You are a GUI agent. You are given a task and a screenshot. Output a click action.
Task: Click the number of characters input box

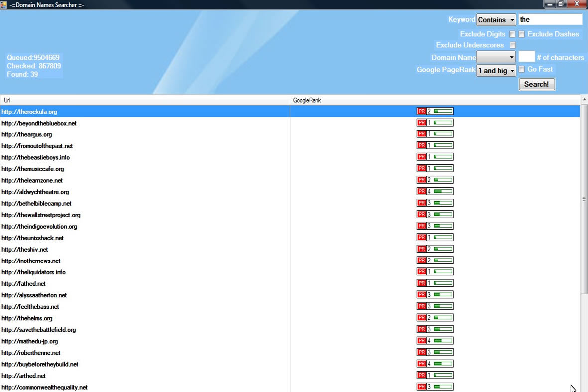pyautogui.click(x=526, y=57)
